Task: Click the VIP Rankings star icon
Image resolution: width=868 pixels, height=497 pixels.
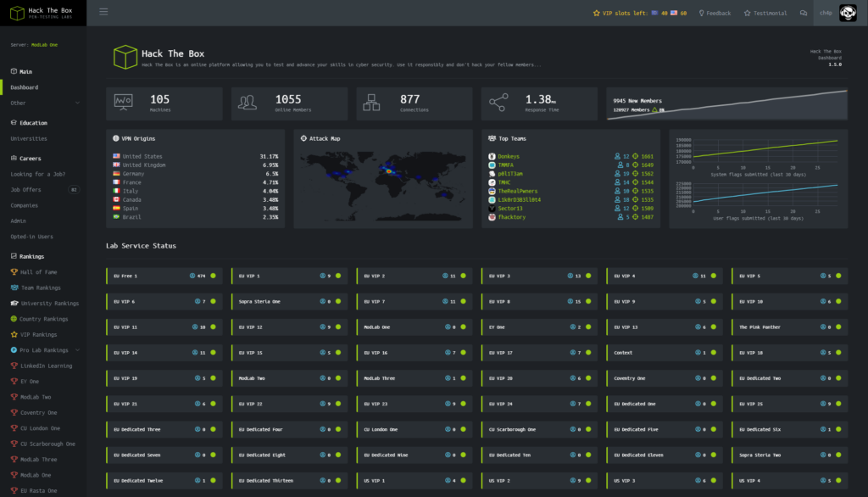Action: click(14, 334)
